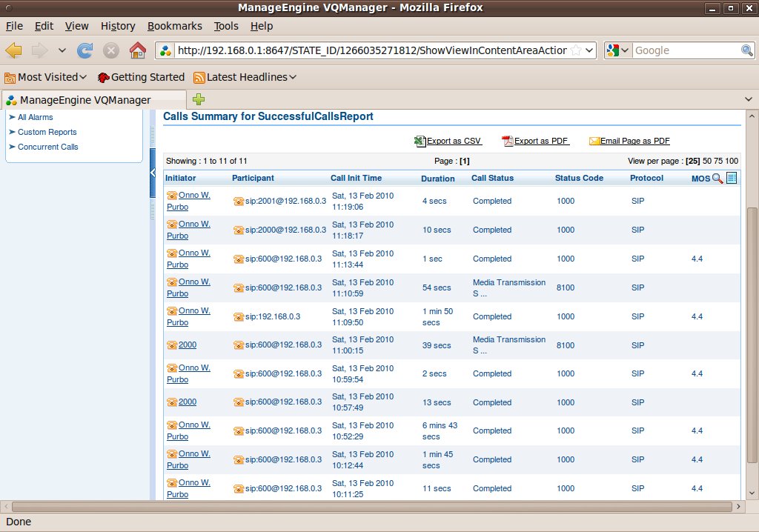Collapse the left sidebar panel handle

[x=153, y=173]
